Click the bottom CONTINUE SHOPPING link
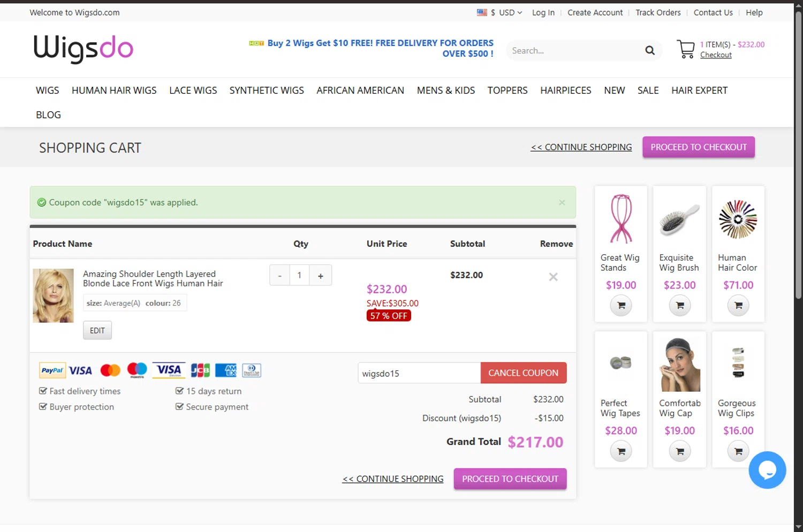Viewport: 803px width, 532px height. coord(393,479)
